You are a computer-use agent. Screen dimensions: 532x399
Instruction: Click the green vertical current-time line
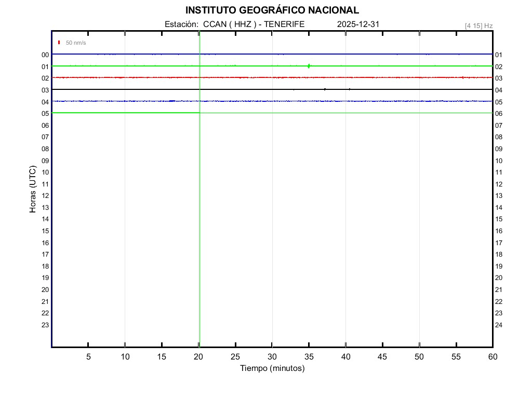click(199, 208)
